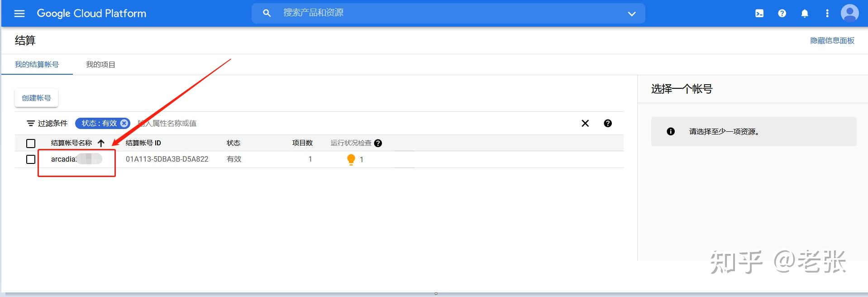
Task: Open the help question mark icon in header
Action: [782, 14]
